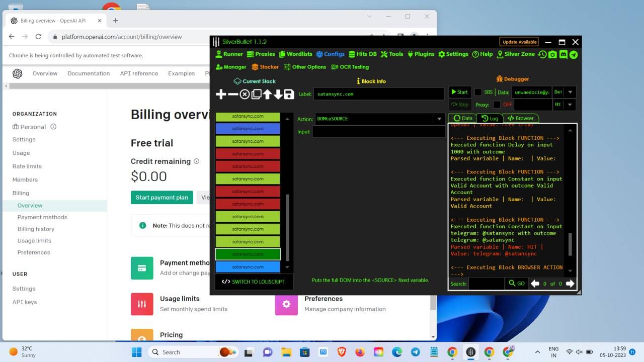The height and width of the screenshot is (362, 644).
Task: Click the GO search button in log
Action: click(517, 284)
